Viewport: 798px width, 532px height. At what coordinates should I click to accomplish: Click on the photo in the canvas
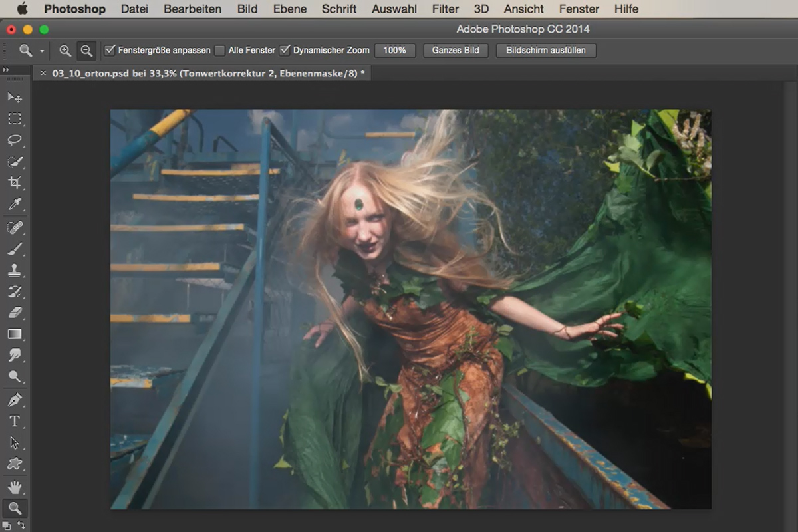[411, 309]
